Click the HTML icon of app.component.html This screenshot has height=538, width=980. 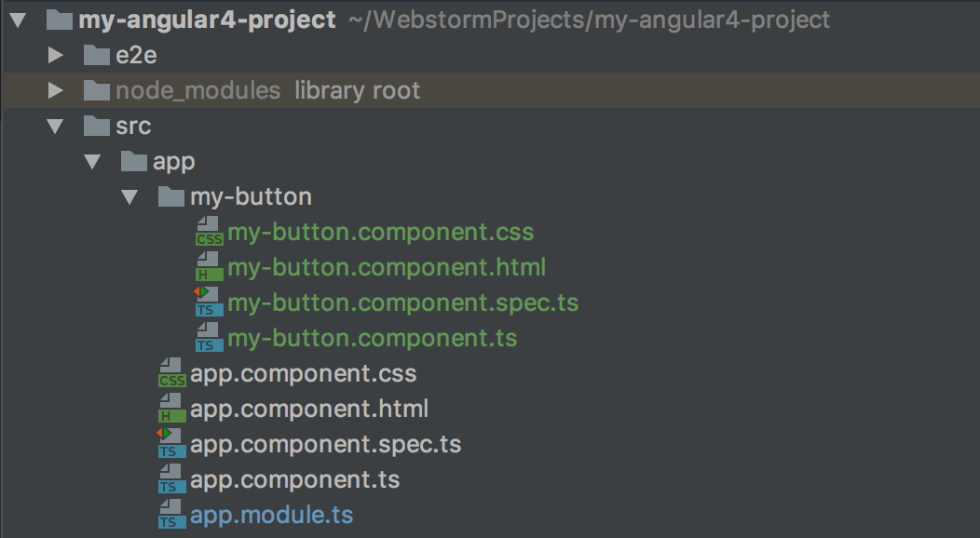pos(172,409)
